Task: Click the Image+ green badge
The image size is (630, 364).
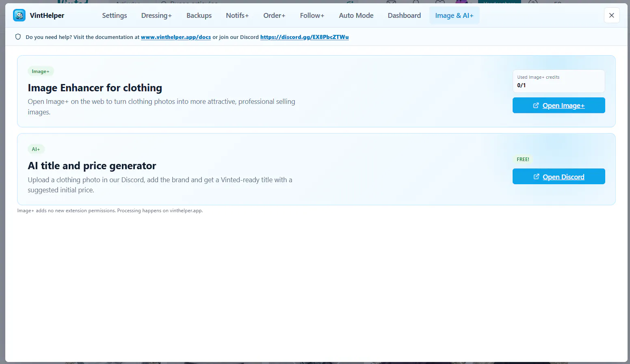Action: pyautogui.click(x=41, y=71)
